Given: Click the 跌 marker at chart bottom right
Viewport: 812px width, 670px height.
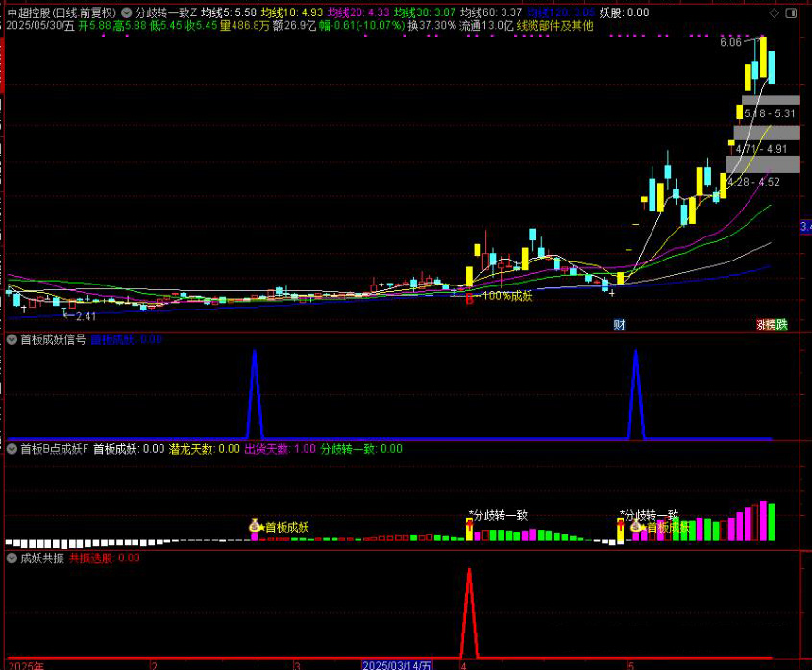Looking at the screenshot, I should point(782,325).
